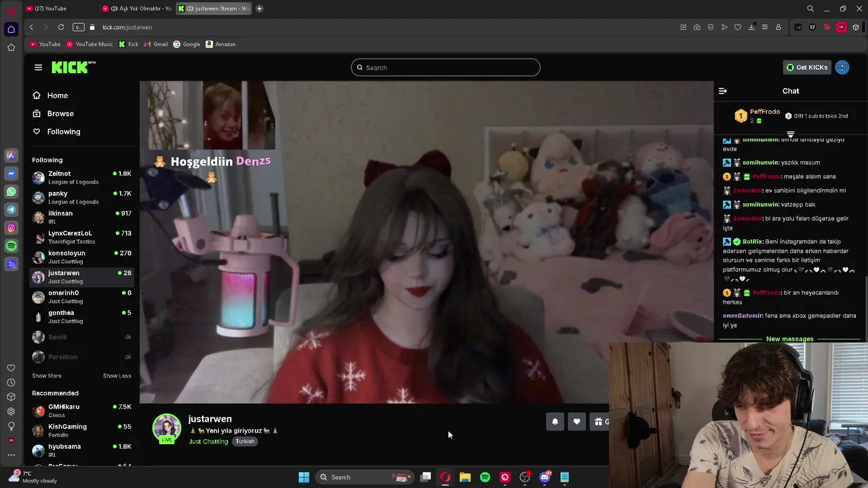This screenshot has height=488, width=868.
Task: Click the snapshot camera icon in address bar
Action: (x=697, y=27)
